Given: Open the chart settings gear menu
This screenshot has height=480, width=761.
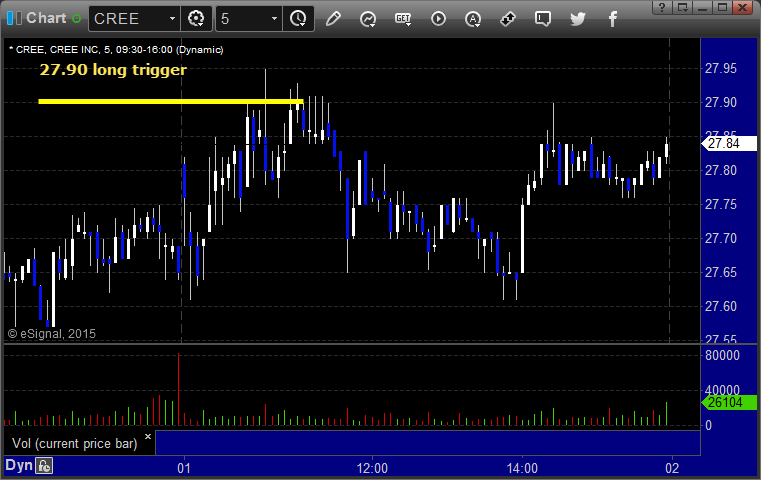Looking at the screenshot, I should (x=196, y=19).
